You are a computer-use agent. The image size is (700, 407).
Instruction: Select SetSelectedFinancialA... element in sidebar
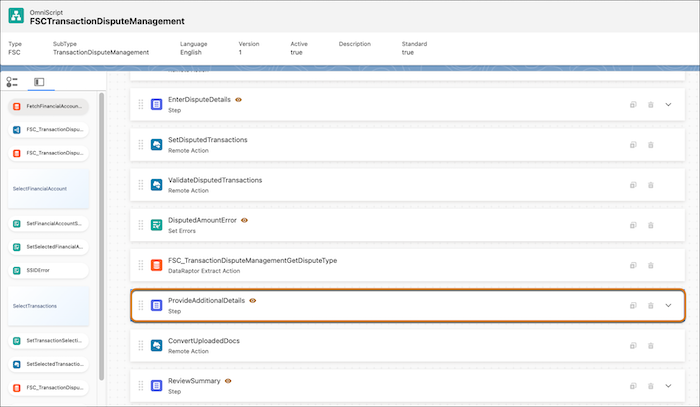tap(48, 247)
